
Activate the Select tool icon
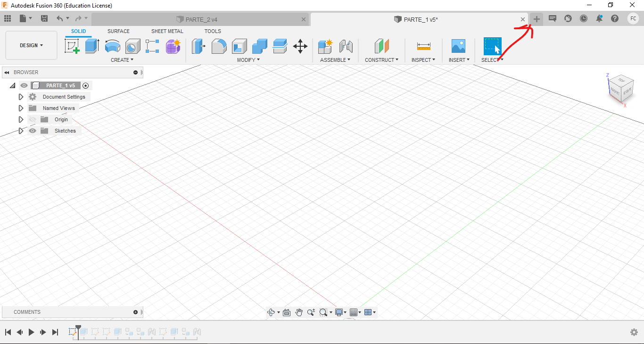492,46
